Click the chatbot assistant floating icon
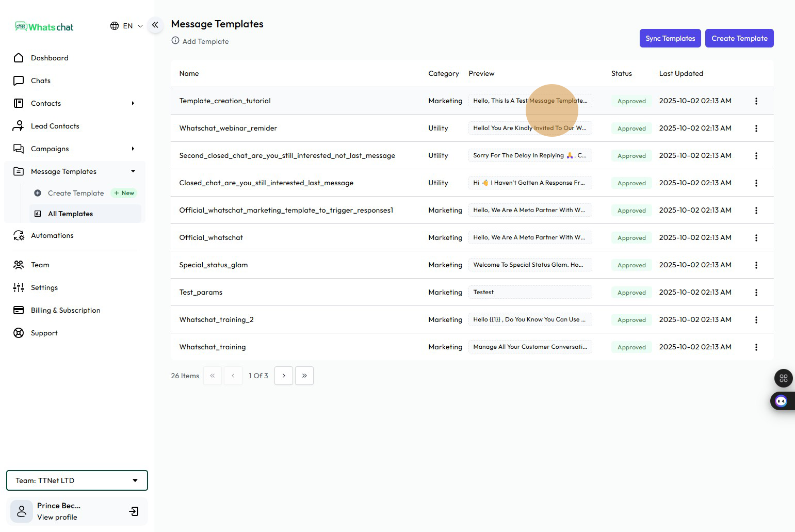Image resolution: width=795 pixels, height=532 pixels. pos(781,401)
